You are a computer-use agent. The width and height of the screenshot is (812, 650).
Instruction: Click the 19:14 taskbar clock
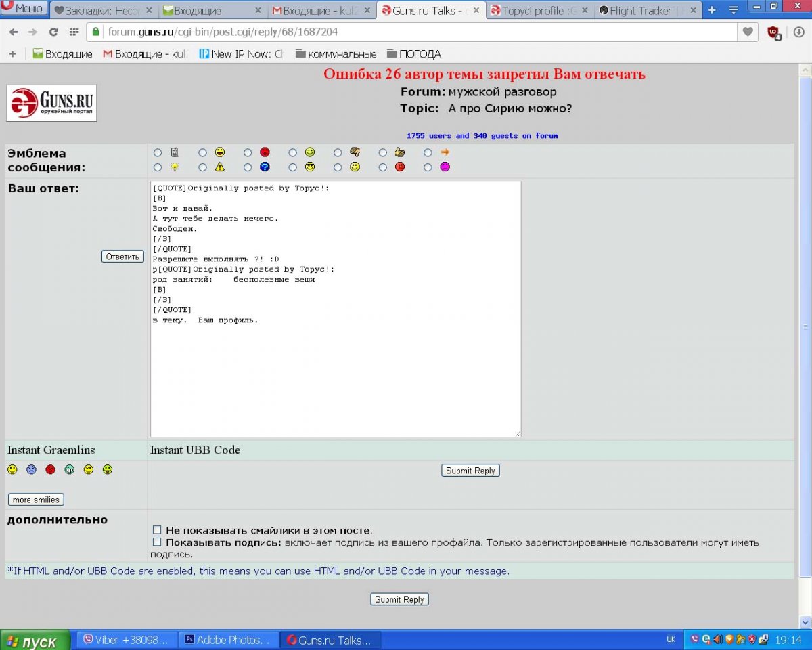click(788, 639)
